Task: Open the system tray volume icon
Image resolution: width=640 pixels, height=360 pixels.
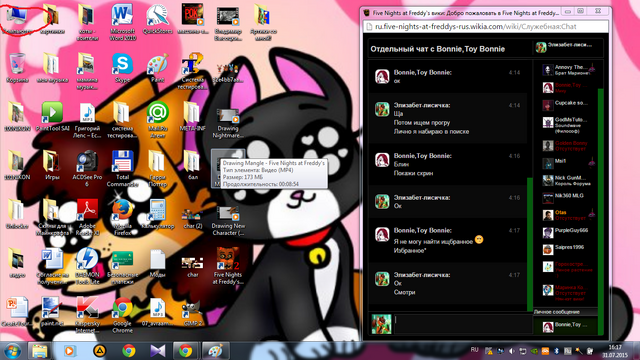Action: pyautogui.click(x=512, y=351)
